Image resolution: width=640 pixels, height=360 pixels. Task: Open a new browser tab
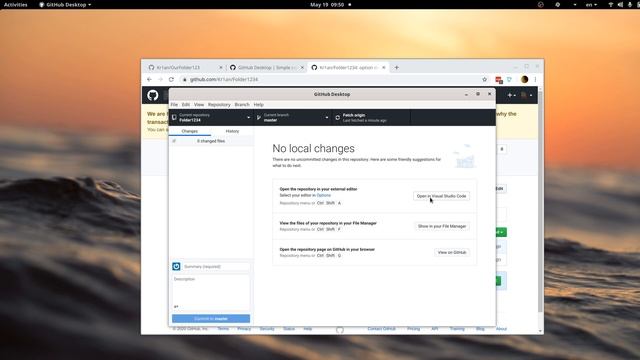pos(396,67)
